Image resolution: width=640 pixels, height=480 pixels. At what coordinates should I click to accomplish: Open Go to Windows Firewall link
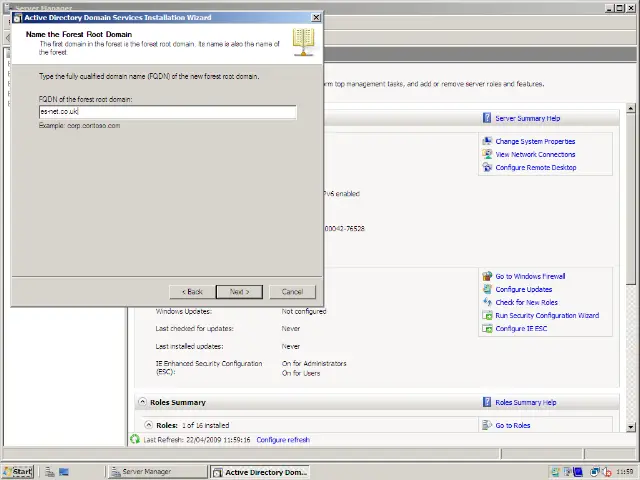coord(530,276)
